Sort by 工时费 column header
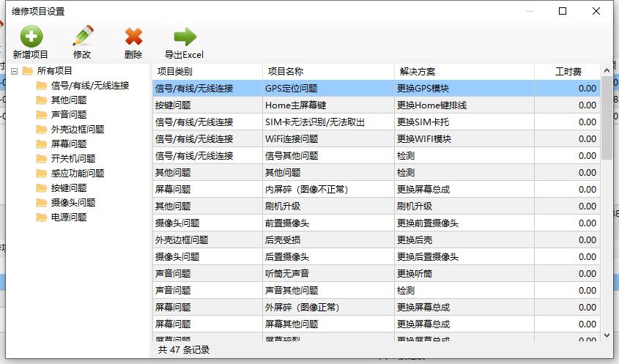Screen dimensions: 619x364 click(x=568, y=72)
